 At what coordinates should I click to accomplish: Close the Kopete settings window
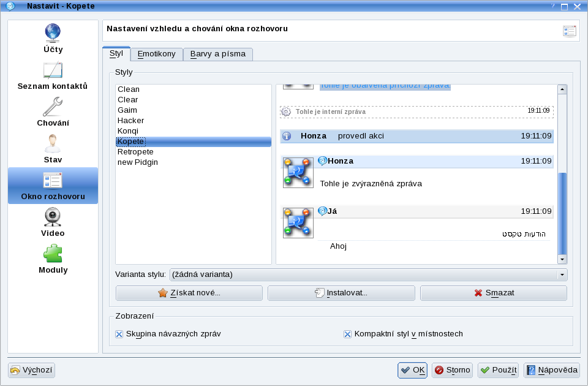click(x=578, y=6)
